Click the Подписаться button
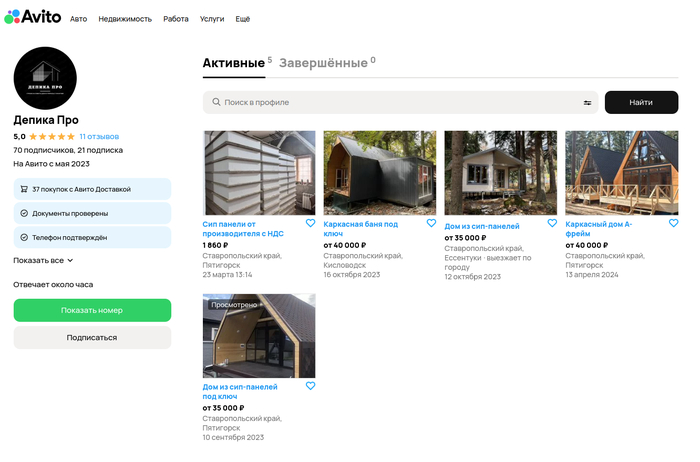700x462 pixels. (x=92, y=337)
